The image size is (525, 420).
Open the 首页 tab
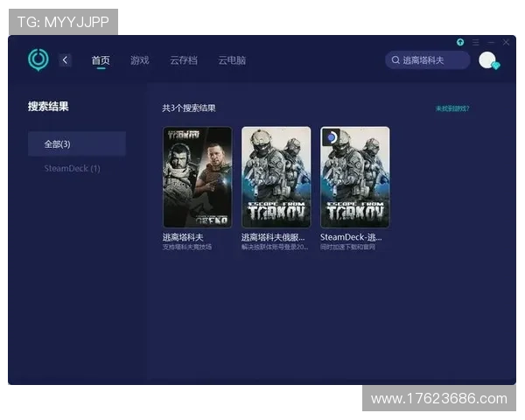(101, 60)
